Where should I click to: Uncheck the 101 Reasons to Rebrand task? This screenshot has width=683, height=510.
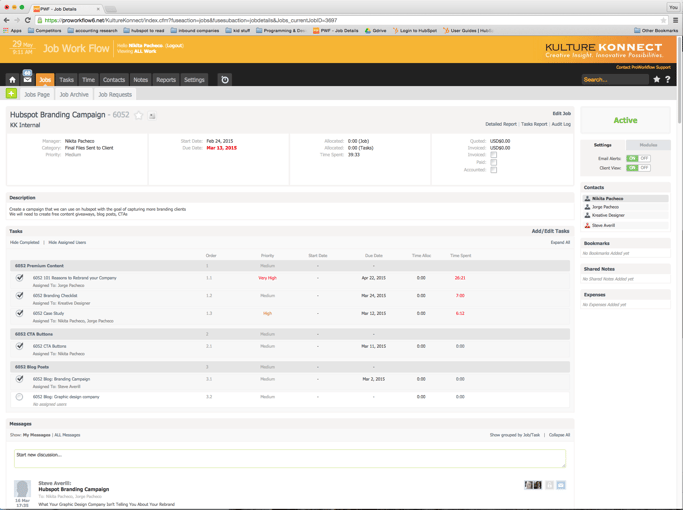(20, 277)
